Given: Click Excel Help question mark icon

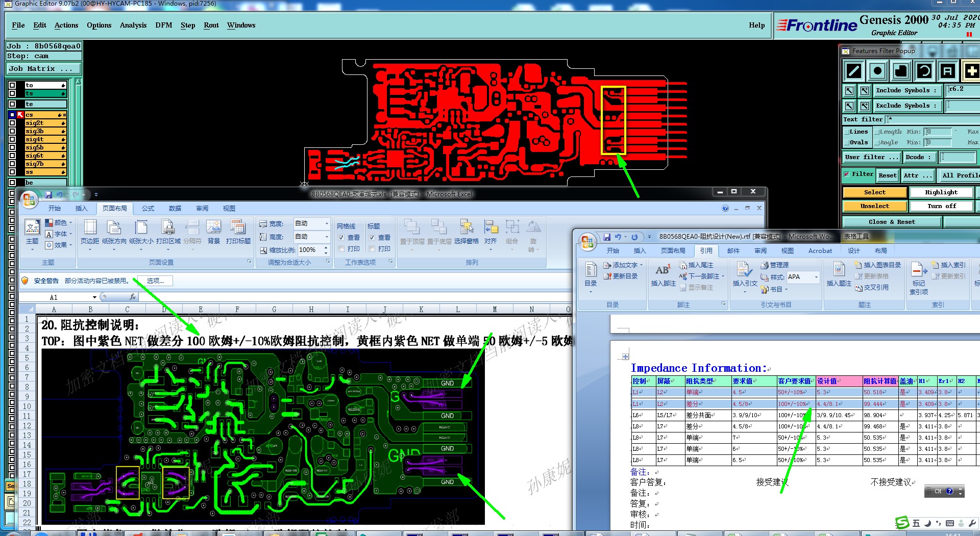Looking at the screenshot, I should [725, 208].
